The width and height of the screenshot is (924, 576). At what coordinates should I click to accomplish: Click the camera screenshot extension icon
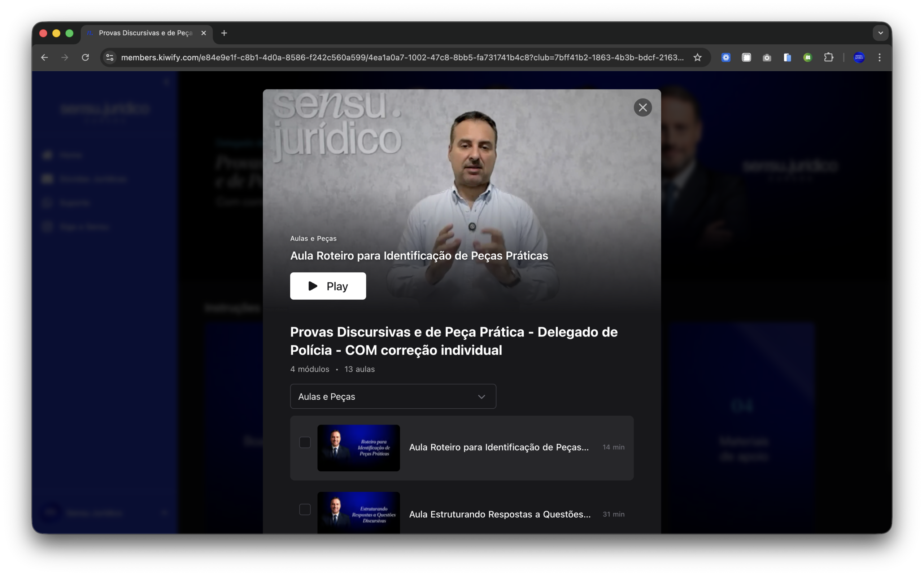coord(767,57)
